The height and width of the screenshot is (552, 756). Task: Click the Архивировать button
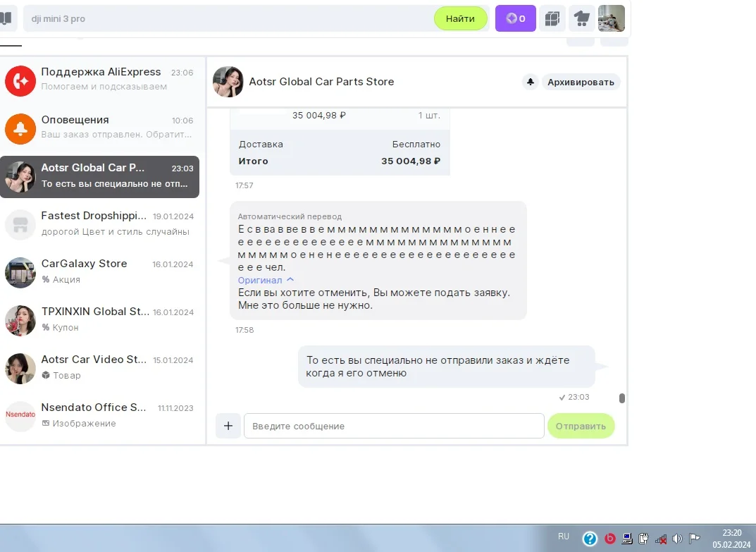point(581,82)
